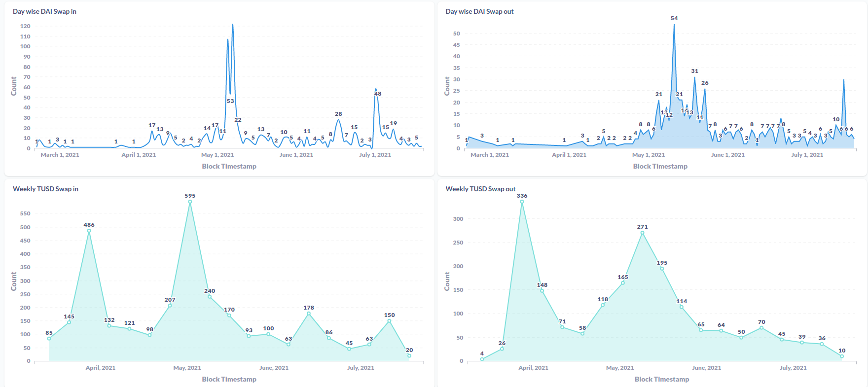Select the 170 data point in Weekly TUSD Swap in
Viewport: 868px width, 387px height.
tap(229, 316)
